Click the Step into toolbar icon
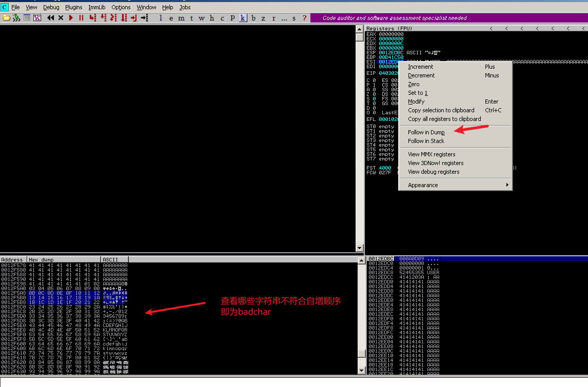588x387 pixels. (x=93, y=17)
